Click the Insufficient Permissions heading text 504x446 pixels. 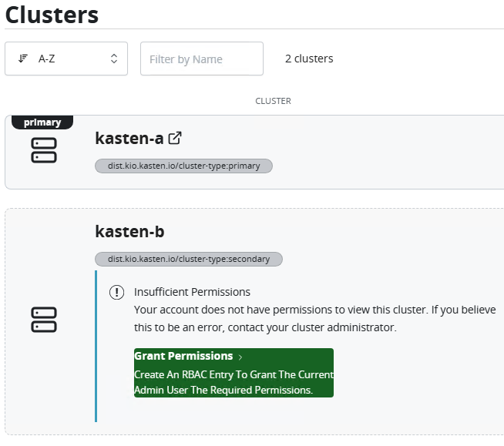coord(192,292)
